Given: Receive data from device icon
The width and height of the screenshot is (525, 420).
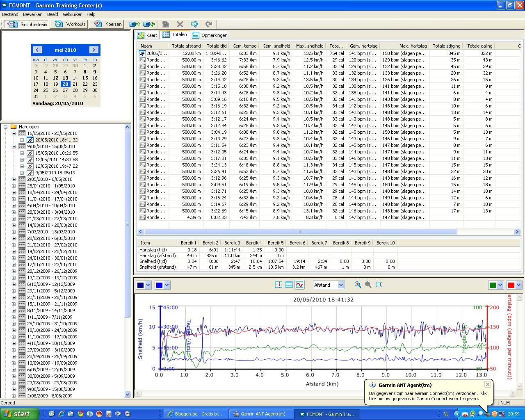Looking at the screenshot, I should click(x=149, y=24).
